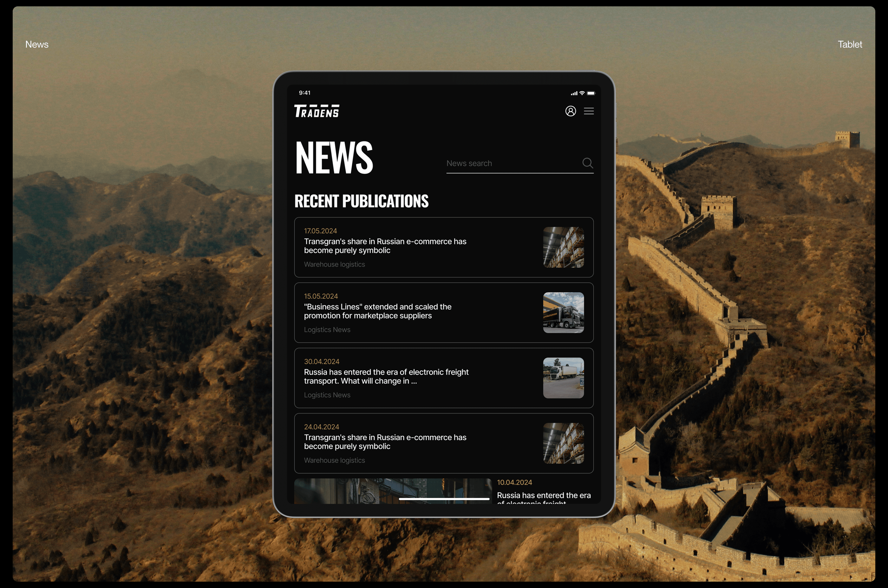Click the white truck thumbnail
This screenshot has height=588, width=888.
pyautogui.click(x=563, y=378)
